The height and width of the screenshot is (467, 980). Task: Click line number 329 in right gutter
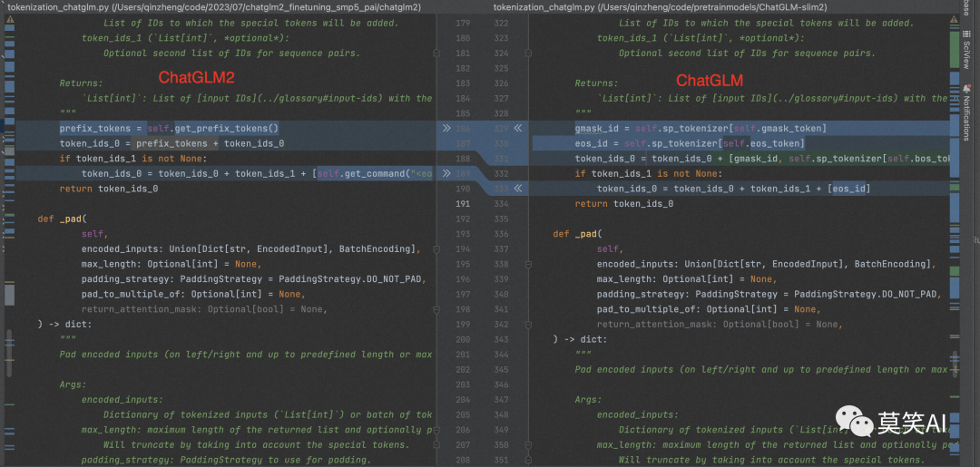point(501,128)
